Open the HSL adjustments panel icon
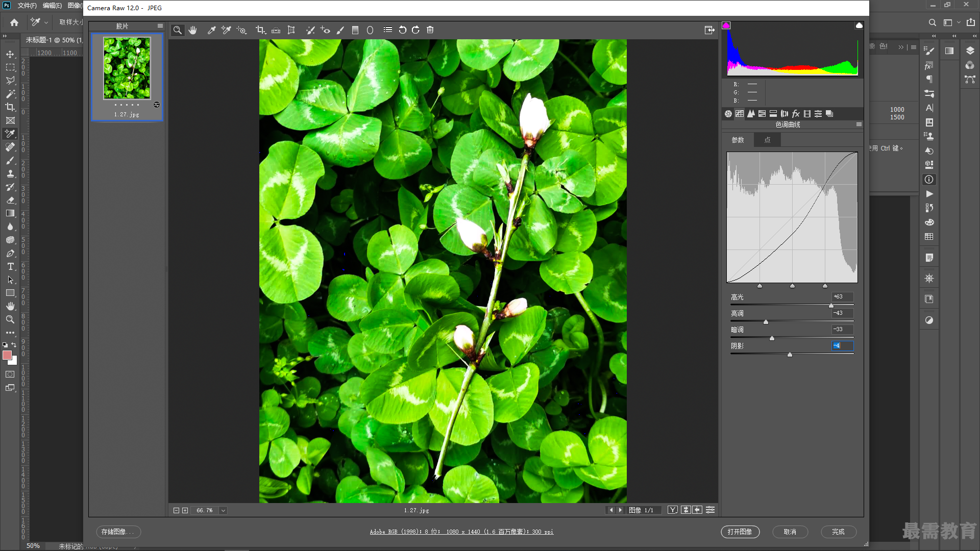Screen dimensions: 980x551 (x=762, y=114)
